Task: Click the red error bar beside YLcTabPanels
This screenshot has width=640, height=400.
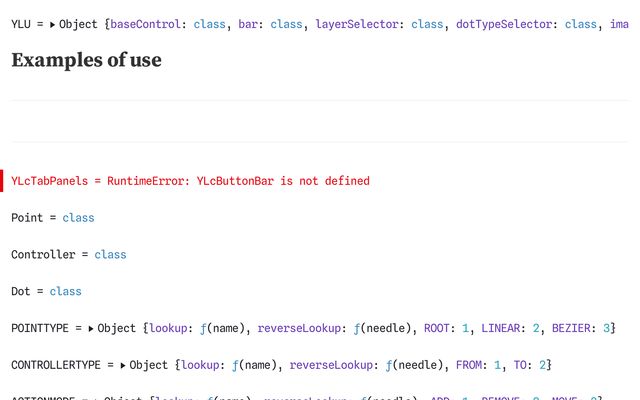Action: coord(2,181)
